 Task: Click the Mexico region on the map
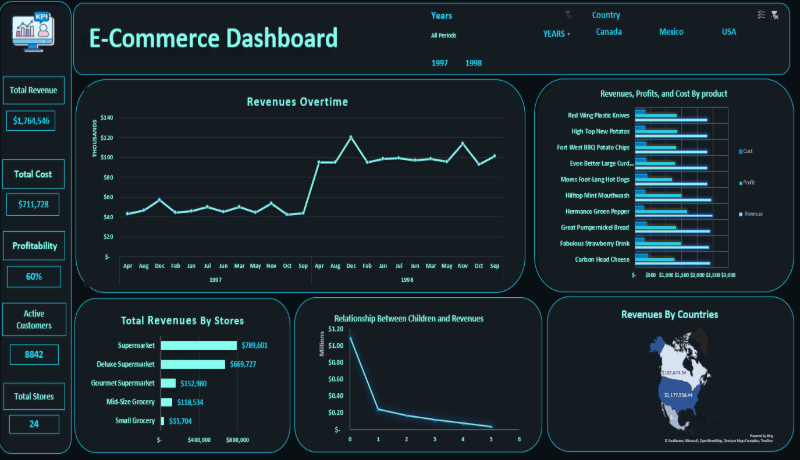click(x=672, y=416)
